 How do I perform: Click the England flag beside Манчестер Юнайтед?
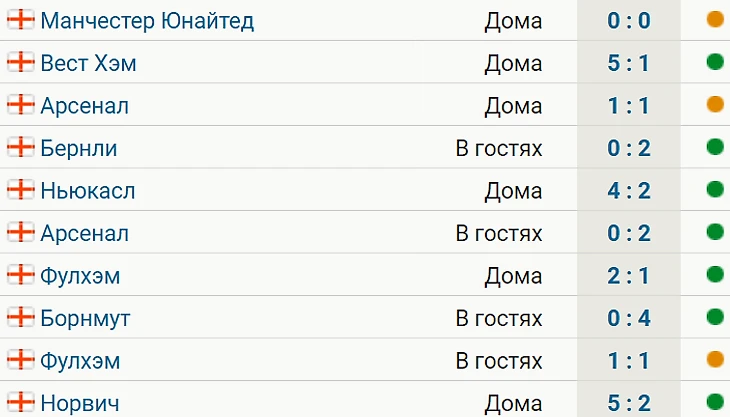[20, 20]
